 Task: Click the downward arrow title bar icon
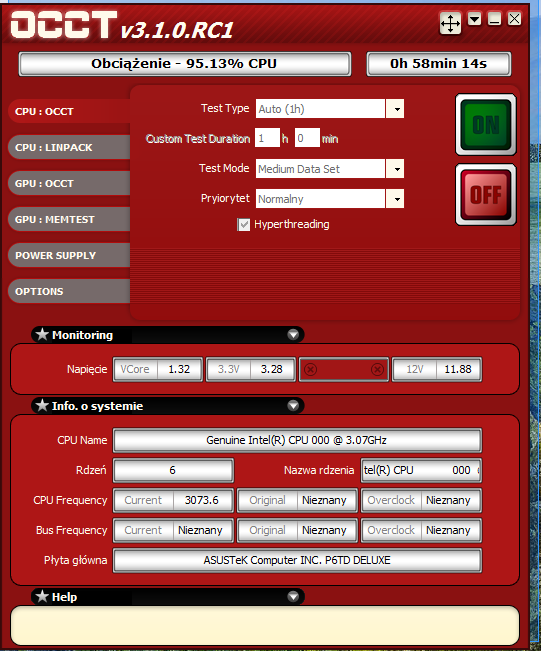click(x=475, y=19)
